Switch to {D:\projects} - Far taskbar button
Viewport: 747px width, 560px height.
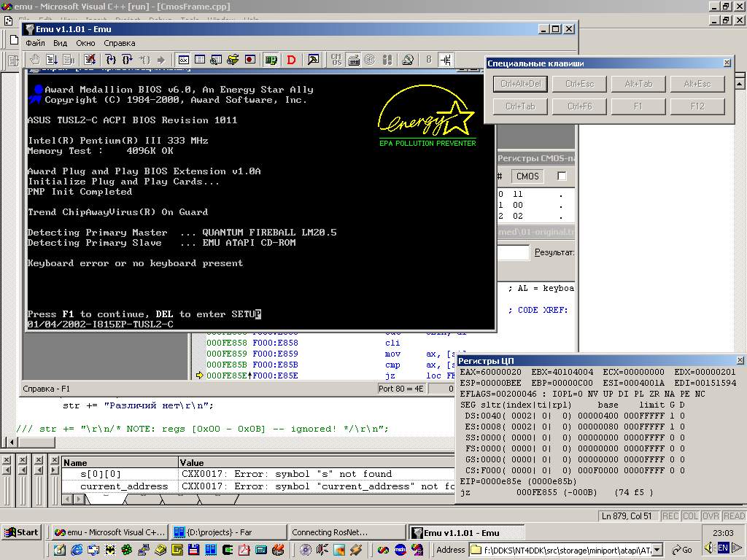tap(228, 532)
